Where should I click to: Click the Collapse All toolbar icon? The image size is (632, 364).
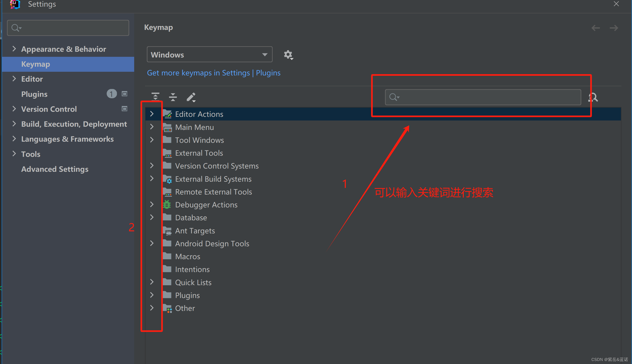click(x=173, y=97)
